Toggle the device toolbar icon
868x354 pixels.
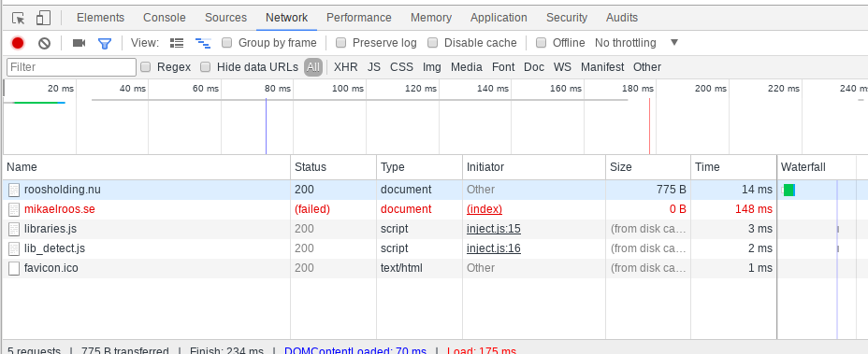pyautogui.click(x=43, y=19)
